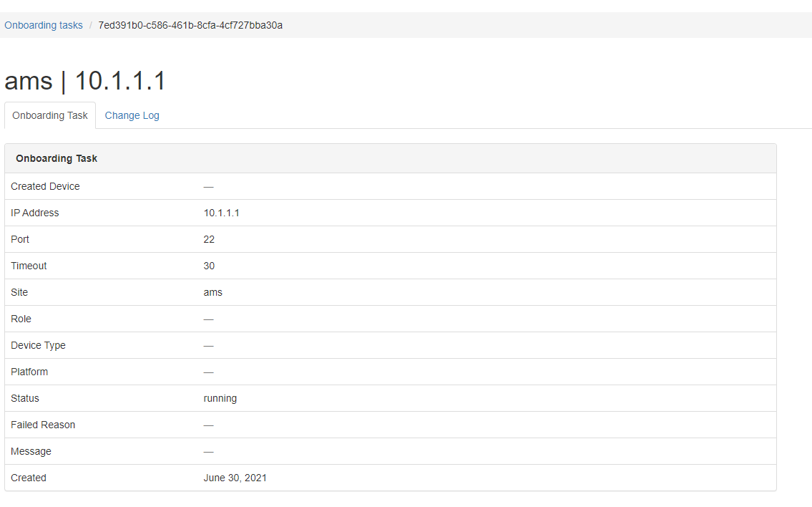The height and width of the screenshot is (507, 812).
Task: Click the Port value 22
Action: [x=209, y=239]
